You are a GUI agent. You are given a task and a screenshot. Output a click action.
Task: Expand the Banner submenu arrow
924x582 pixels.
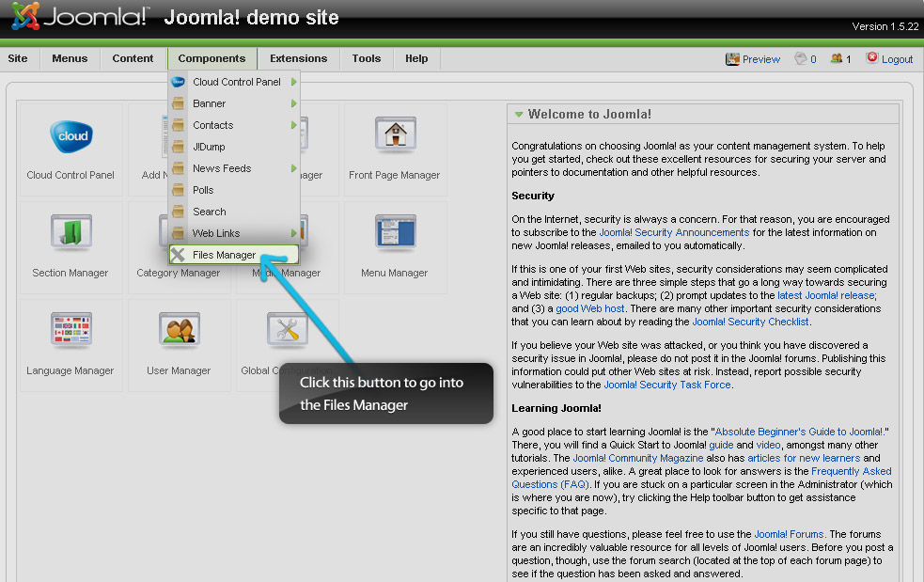[x=293, y=103]
